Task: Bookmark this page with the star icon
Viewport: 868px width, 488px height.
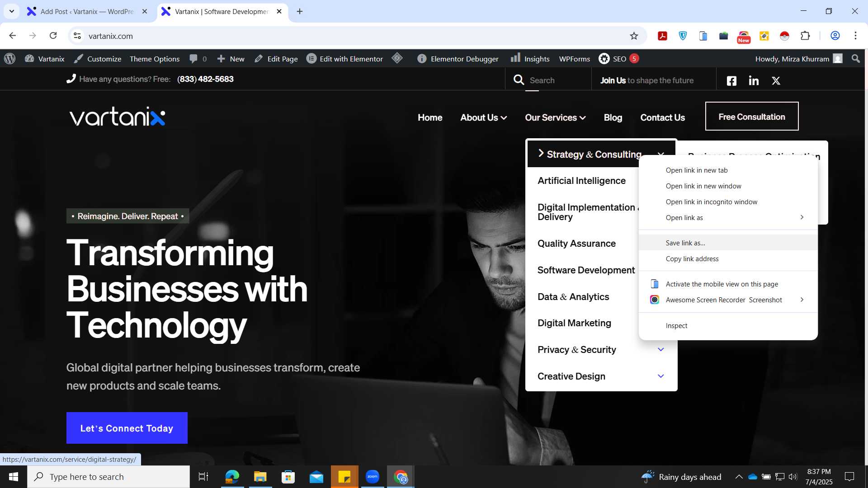Action: point(634,36)
